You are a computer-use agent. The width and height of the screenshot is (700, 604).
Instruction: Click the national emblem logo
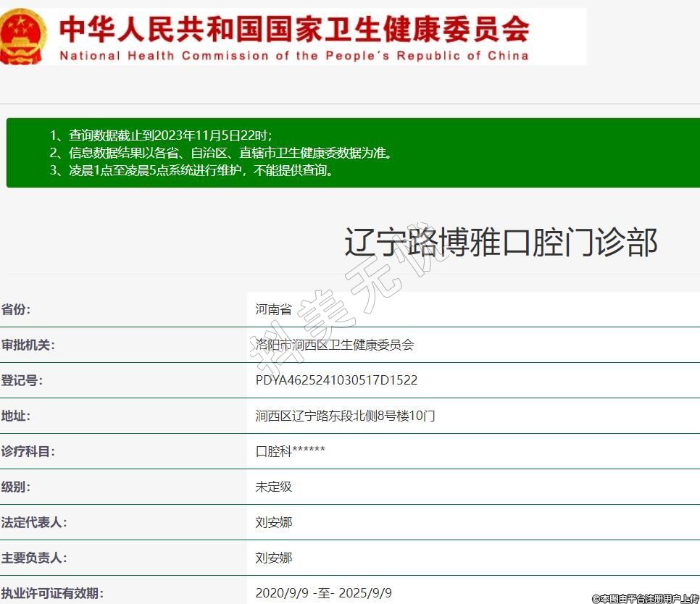[23, 36]
